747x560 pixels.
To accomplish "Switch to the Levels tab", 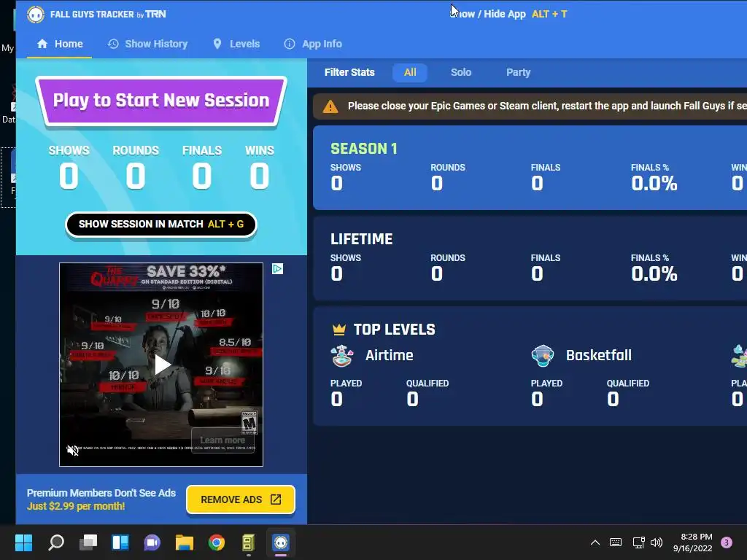I will point(236,44).
